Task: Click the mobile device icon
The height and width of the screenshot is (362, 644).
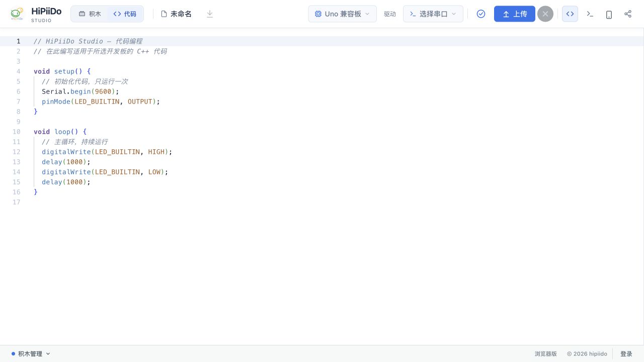Action: pos(609,14)
